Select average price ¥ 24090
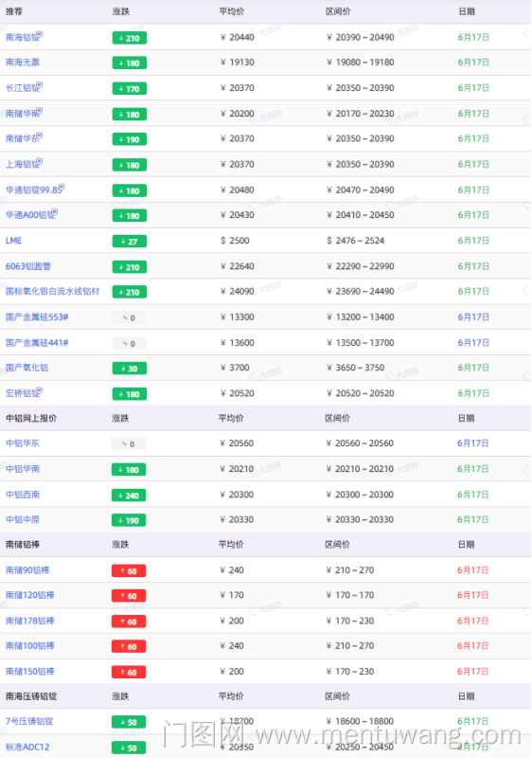Viewport: 532px width, 758px height. 237,292
